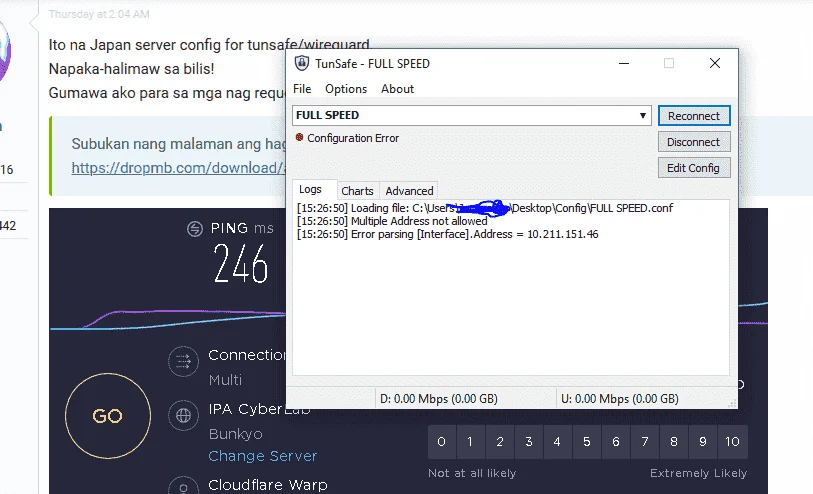Image resolution: width=813 pixels, height=494 pixels.
Task: Select rating 0 on likelihood scale
Action: pos(442,442)
